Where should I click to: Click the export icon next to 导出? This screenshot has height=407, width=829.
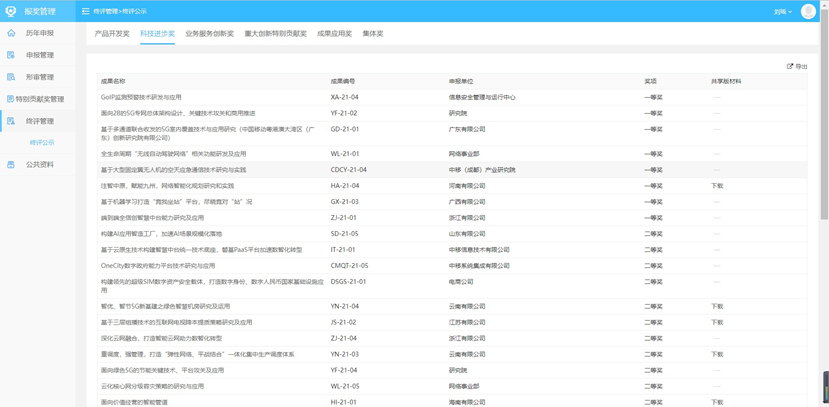pos(790,66)
